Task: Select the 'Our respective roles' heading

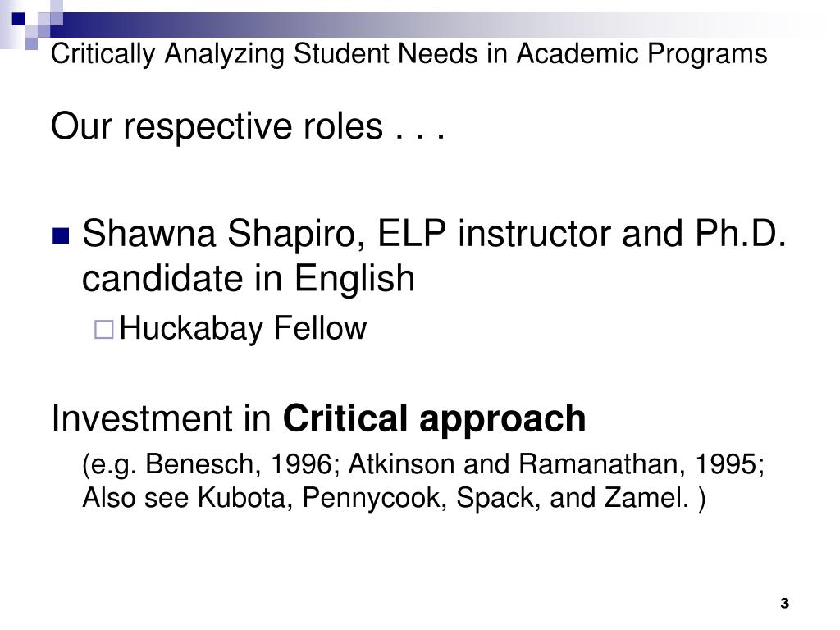Action: tap(248, 127)
